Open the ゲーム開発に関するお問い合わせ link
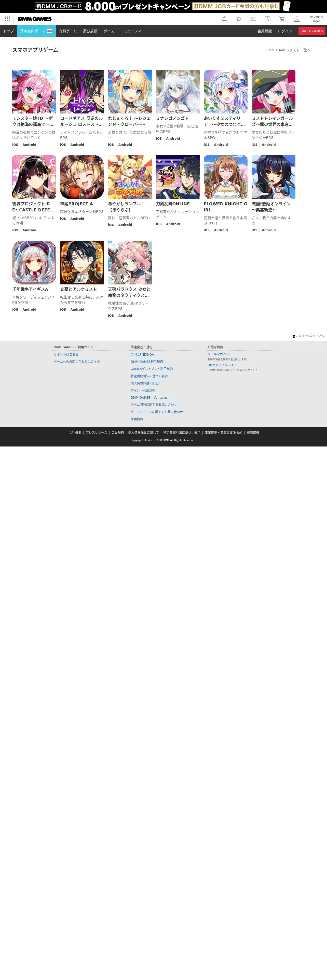The image size is (327, 980). coord(154,405)
